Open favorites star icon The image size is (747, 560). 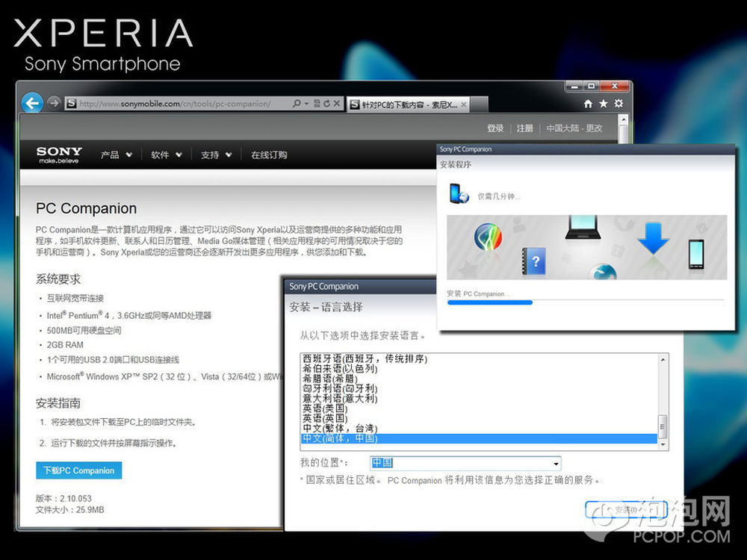[603, 103]
